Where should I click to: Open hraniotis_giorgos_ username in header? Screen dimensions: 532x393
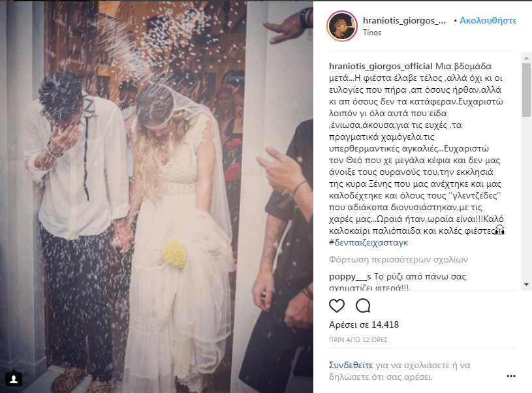(x=405, y=20)
